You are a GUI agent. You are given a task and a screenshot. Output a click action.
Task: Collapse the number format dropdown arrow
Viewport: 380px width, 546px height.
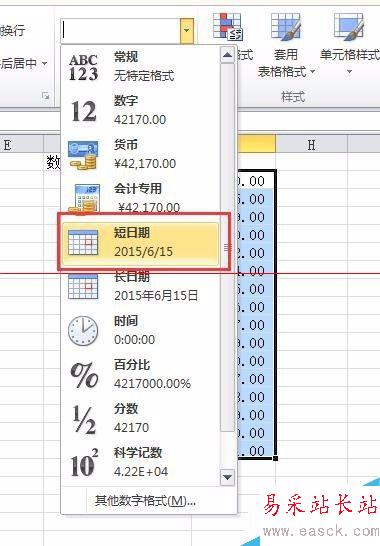[187, 31]
